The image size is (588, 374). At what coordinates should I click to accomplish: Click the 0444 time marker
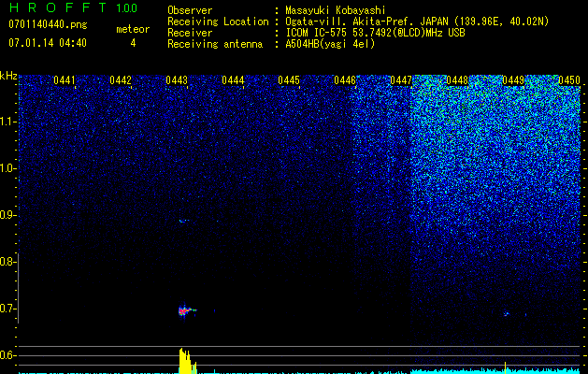[x=233, y=80]
